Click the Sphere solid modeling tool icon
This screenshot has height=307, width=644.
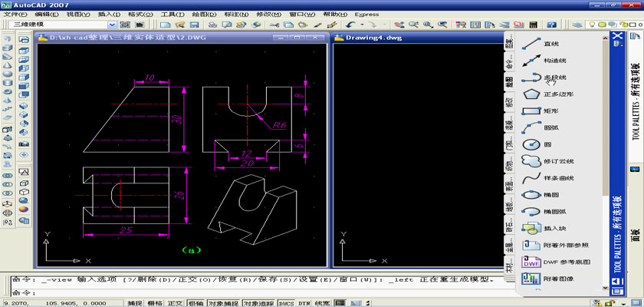[x=8, y=74]
